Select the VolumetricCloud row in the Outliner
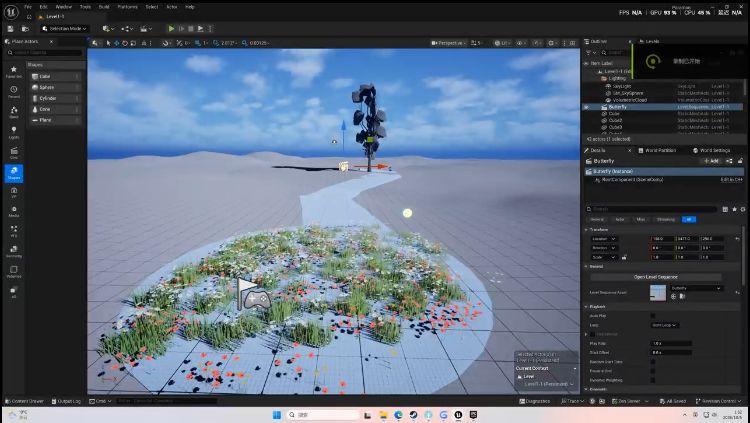The width and height of the screenshot is (750, 423). point(662,100)
